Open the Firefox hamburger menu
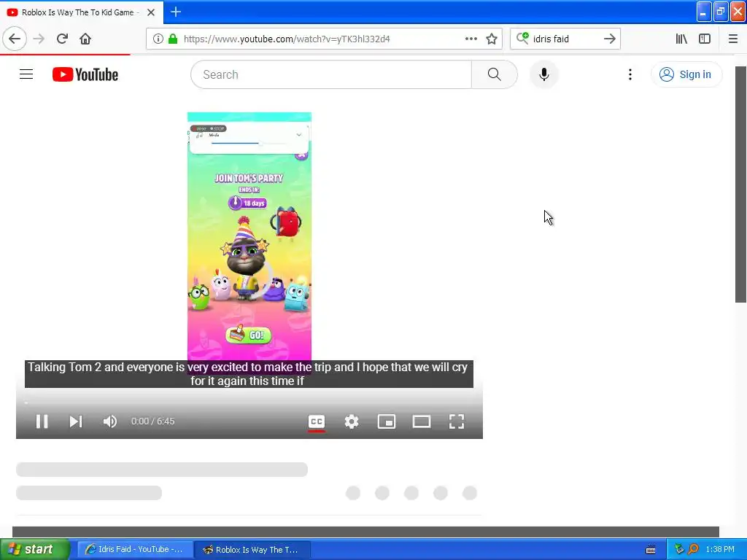This screenshot has height=560, width=747. click(x=732, y=39)
